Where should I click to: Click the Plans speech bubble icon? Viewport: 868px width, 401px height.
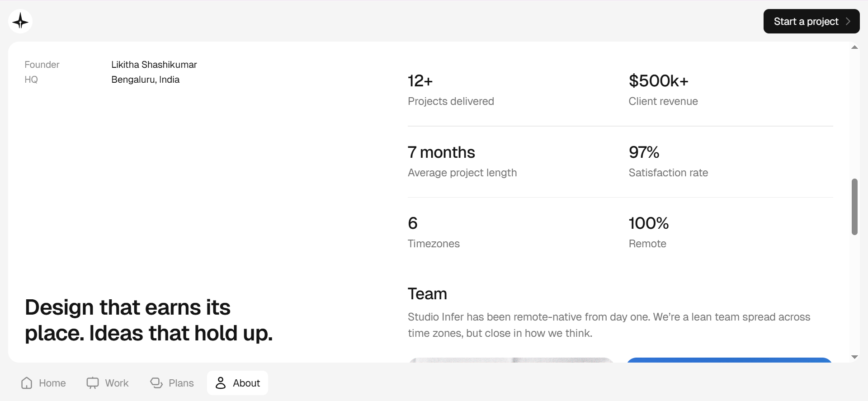(x=156, y=382)
